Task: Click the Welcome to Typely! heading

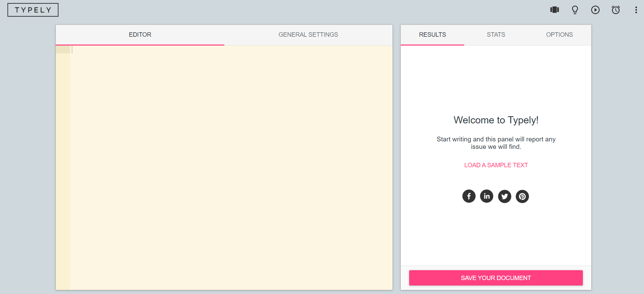Action: pyautogui.click(x=496, y=120)
